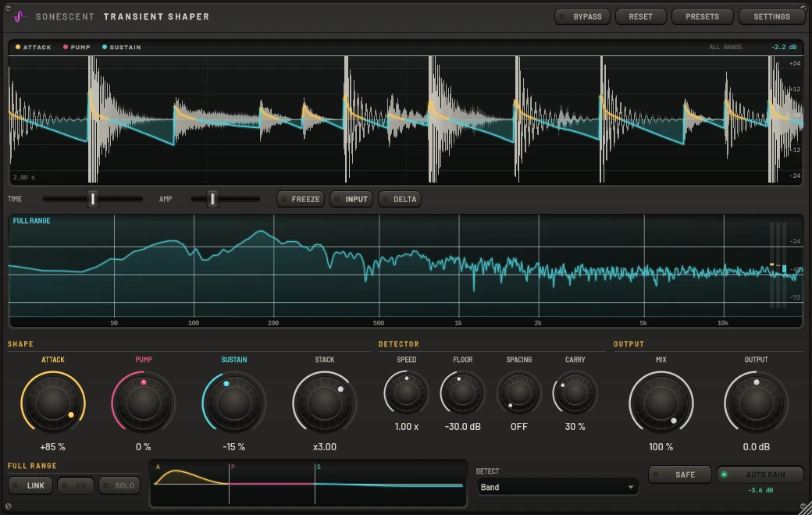Disable Auto Gain
The image size is (812, 515).
[760, 474]
